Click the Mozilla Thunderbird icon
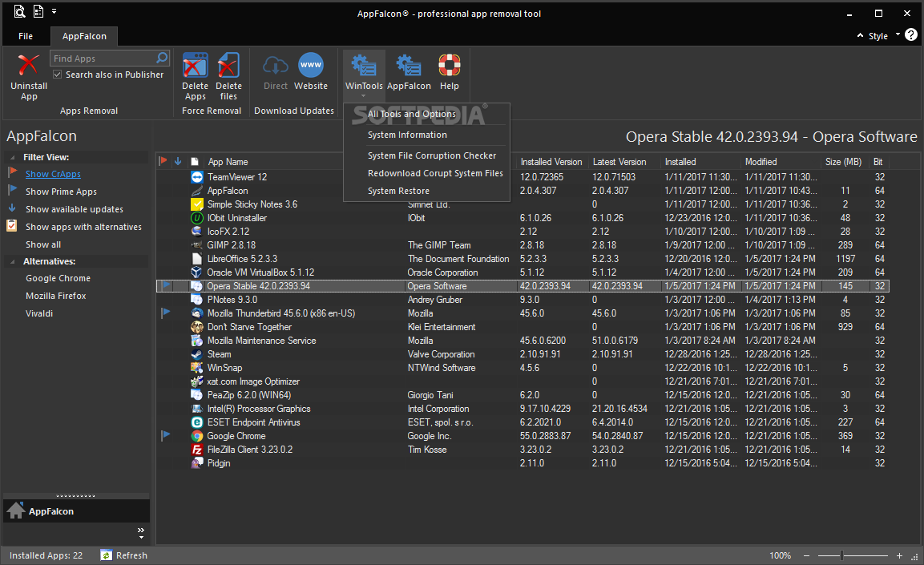The image size is (924, 565). pos(197,313)
